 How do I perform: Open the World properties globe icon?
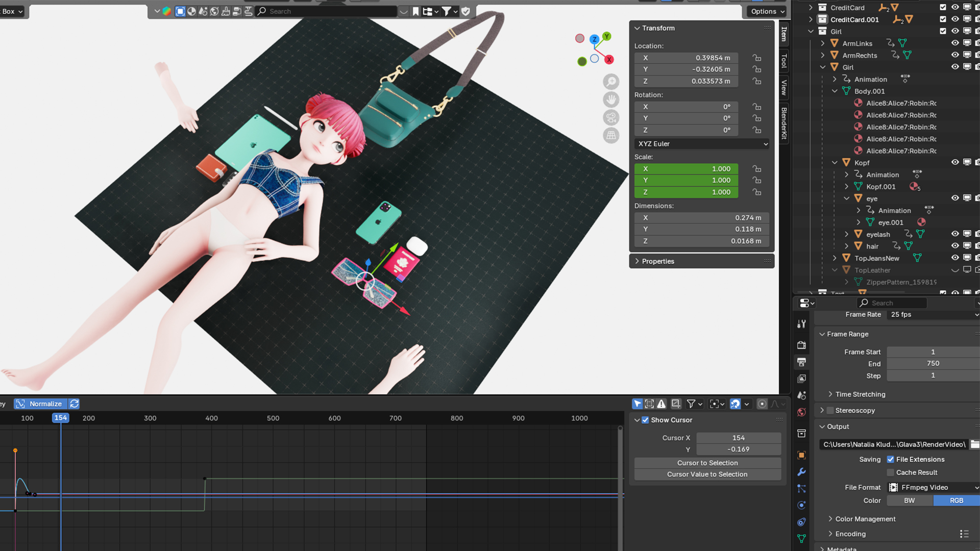(x=801, y=412)
